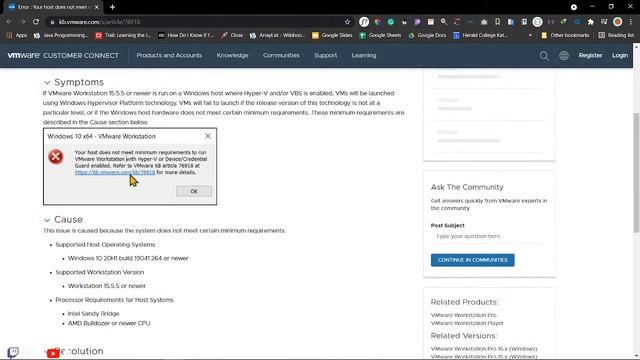Open the VMware site search magnifier
Screen dimensions: 640x360
coord(544,56)
